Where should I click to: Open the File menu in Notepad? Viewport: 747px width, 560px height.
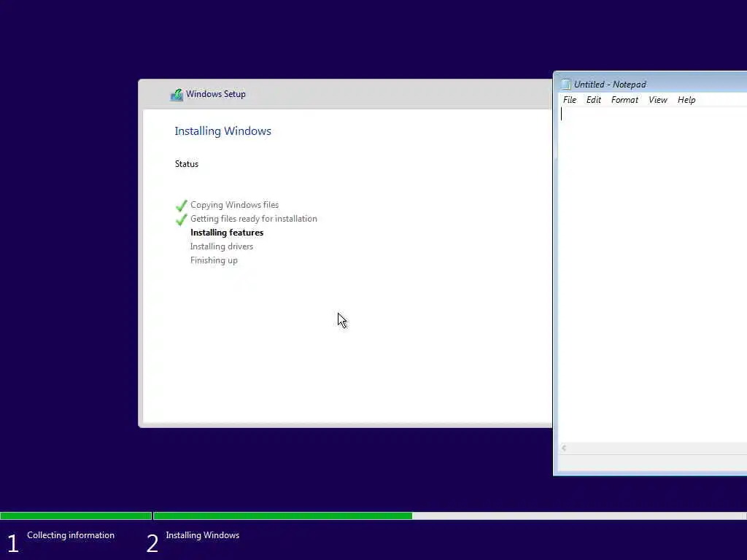coord(569,100)
